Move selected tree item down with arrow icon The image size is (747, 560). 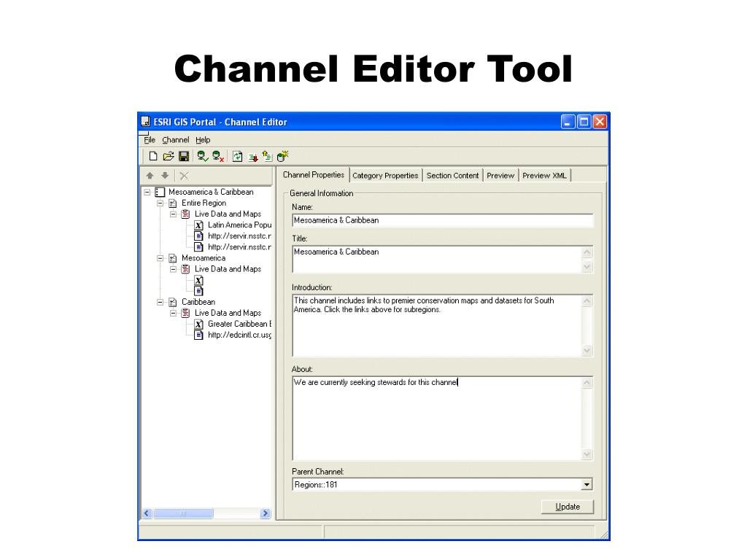click(x=165, y=176)
